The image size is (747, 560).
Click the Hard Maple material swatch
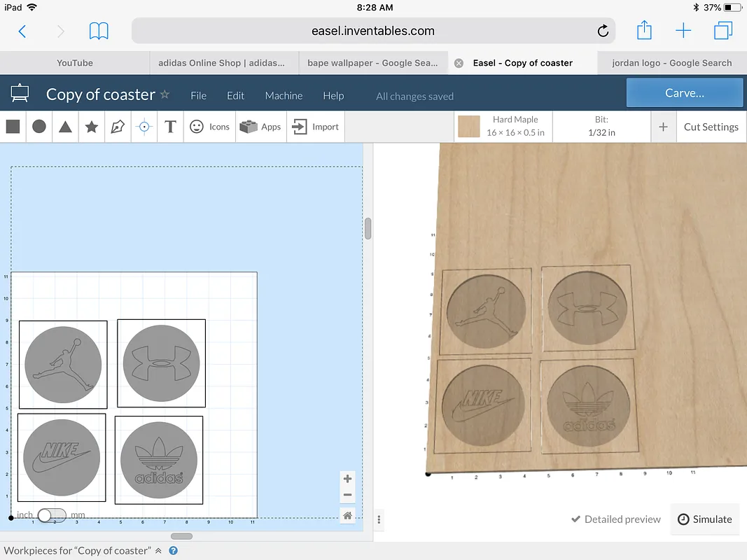tap(469, 127)
